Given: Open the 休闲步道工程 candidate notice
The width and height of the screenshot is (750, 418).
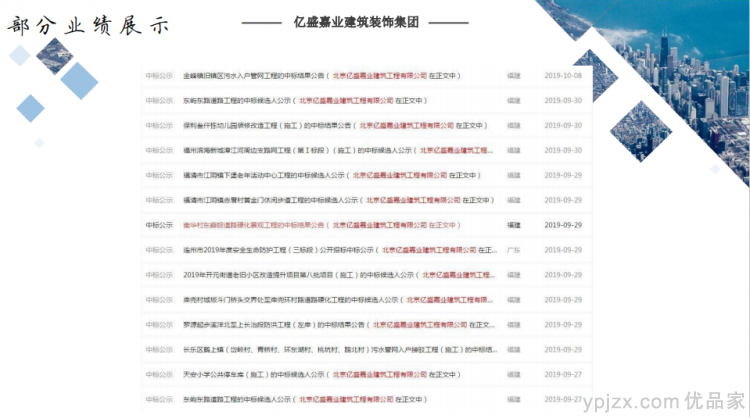Looking at the screenshot, I should coord(339,200).
